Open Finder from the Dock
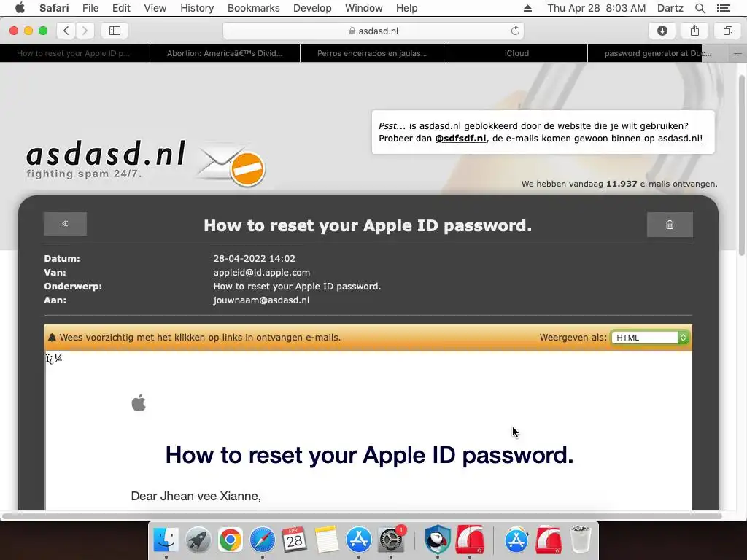The width and height of the screenshot is (747, 560). [x=166, y=540]
